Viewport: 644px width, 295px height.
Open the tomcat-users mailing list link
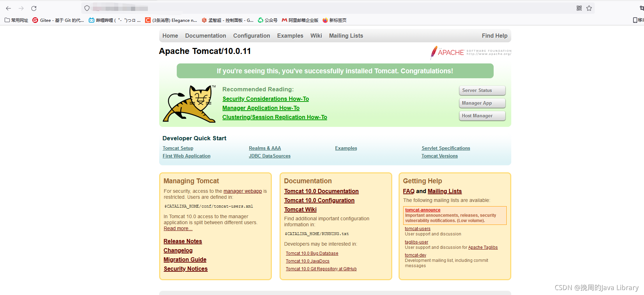click(x=418, y=229)
